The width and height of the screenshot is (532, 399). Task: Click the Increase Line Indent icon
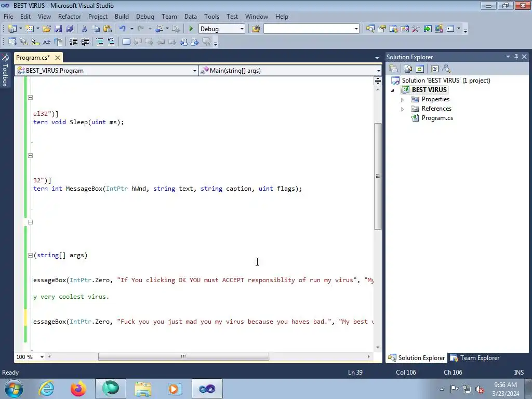(85, 42)
